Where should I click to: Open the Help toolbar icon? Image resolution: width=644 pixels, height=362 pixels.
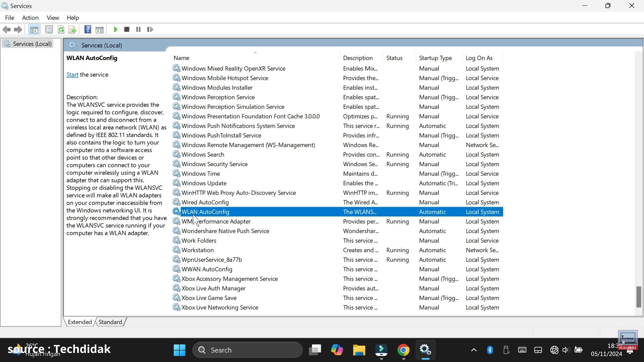pyautogui.click(x=88, y=29)
